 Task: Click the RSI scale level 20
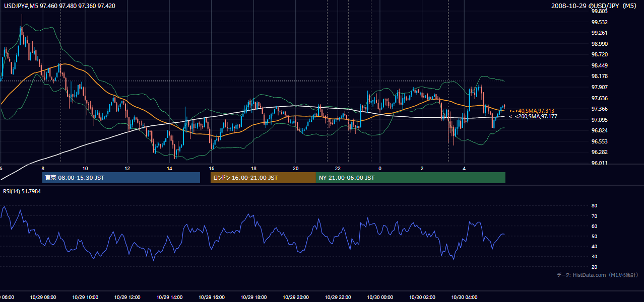594,267
